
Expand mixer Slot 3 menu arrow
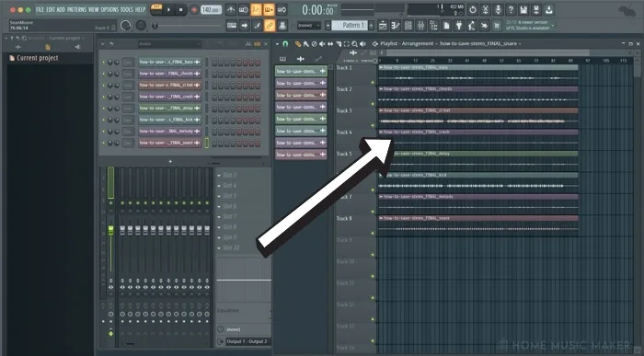tap(219, 176)
